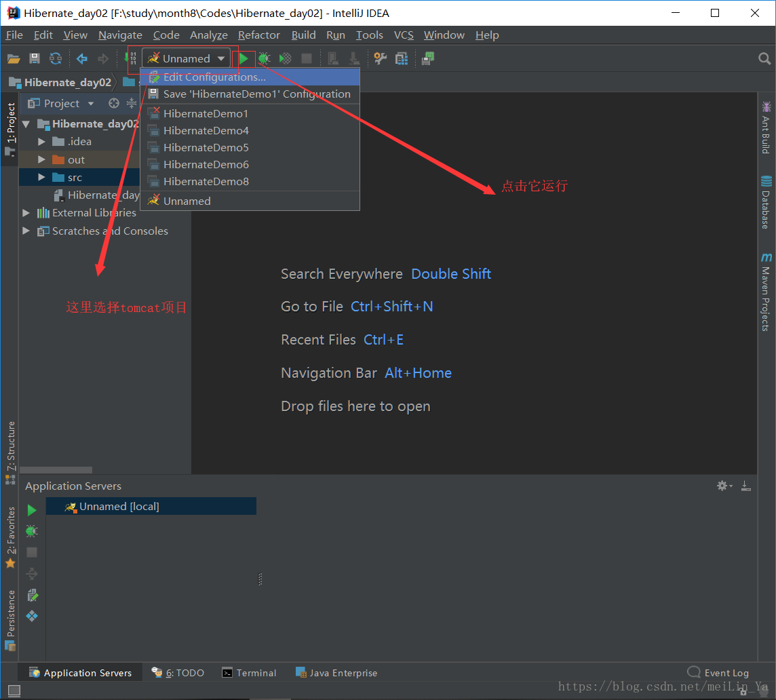Expand External Libraries node
Image resolution: width=776 pixels, height=700 pixels.
(26, 213)
